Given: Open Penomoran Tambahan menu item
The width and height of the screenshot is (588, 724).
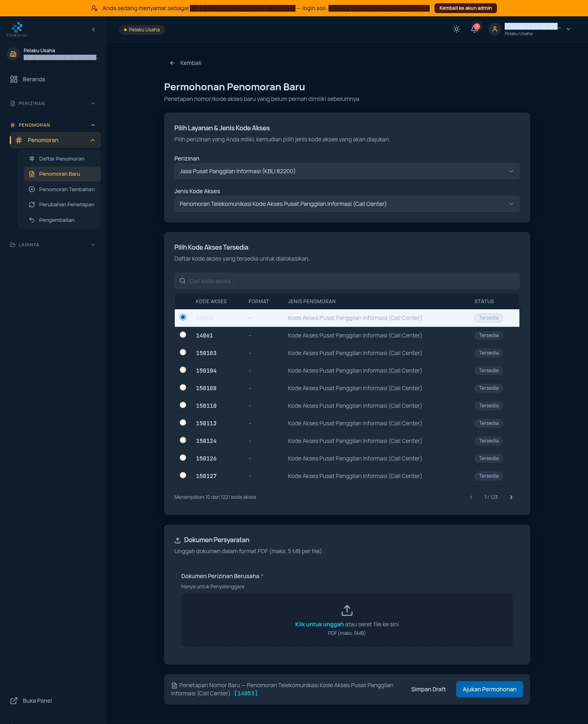Looking at the screenshot, I should click(62, 189).
